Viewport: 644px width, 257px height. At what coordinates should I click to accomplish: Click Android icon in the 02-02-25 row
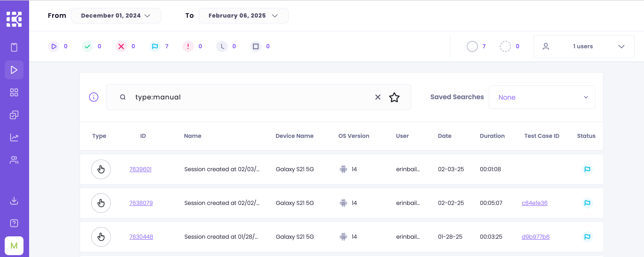[343, 203]
